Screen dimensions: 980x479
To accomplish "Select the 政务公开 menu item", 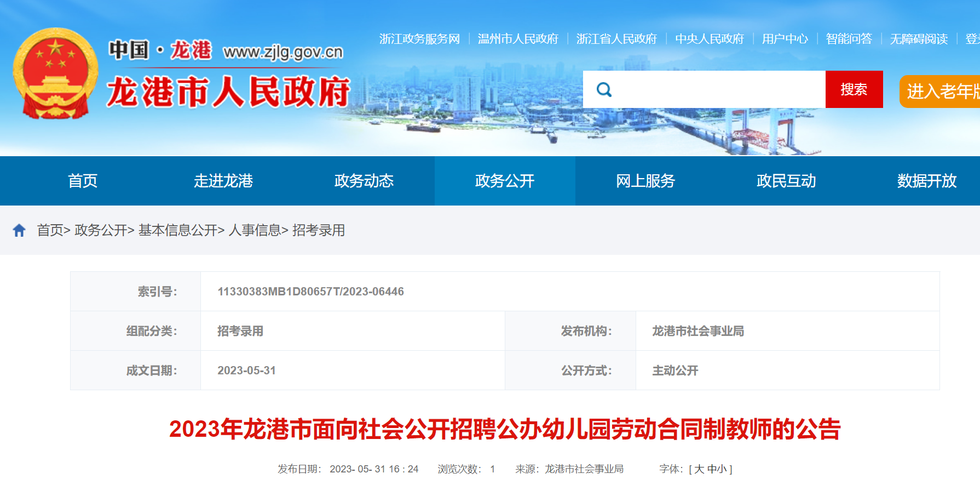I will 505,181.
